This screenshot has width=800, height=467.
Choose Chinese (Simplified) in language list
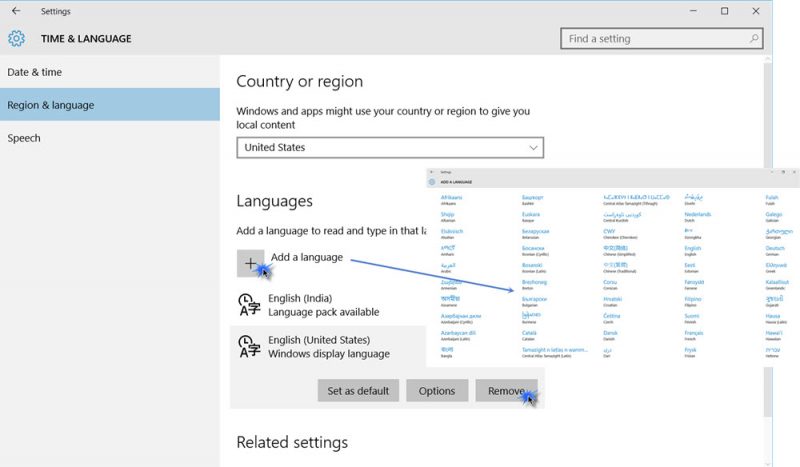click(619, 250)
